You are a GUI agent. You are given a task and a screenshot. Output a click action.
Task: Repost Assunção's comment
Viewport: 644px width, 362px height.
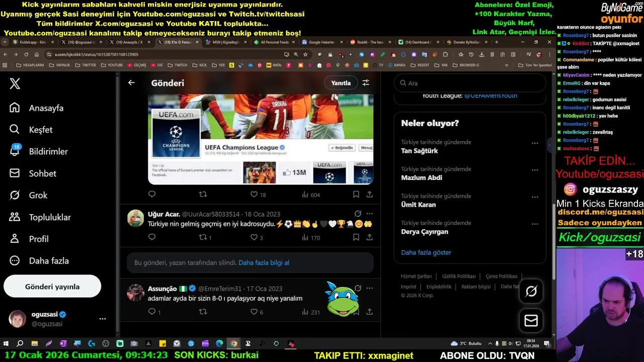click(x=203, y=312)
